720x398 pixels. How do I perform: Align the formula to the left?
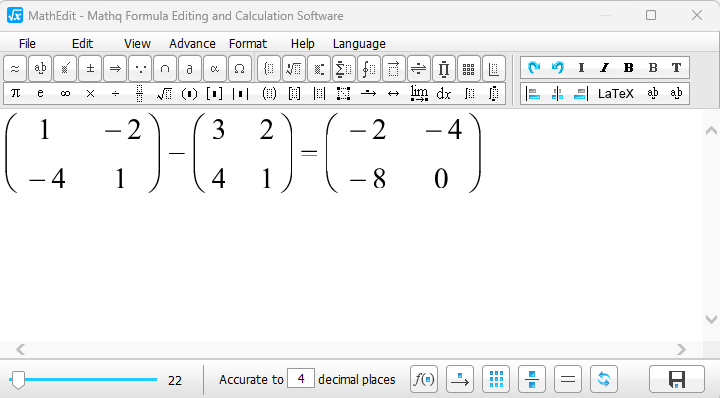533,94
